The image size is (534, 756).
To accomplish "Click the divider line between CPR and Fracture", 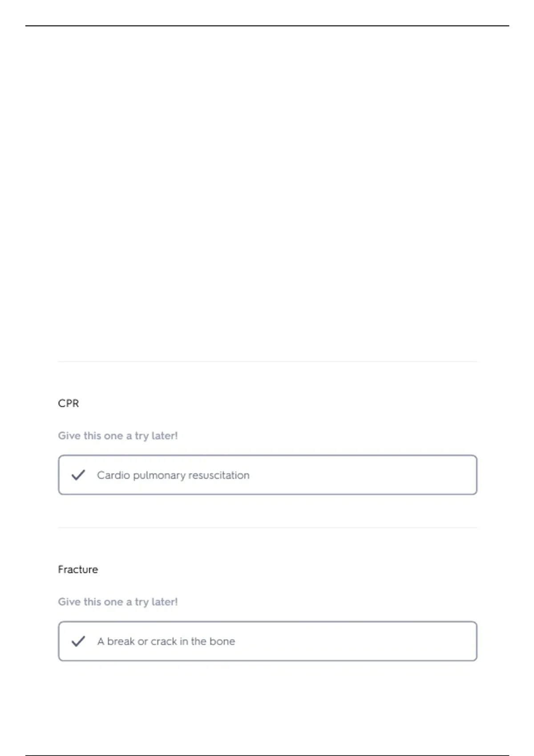I will [x=267, y=528].
